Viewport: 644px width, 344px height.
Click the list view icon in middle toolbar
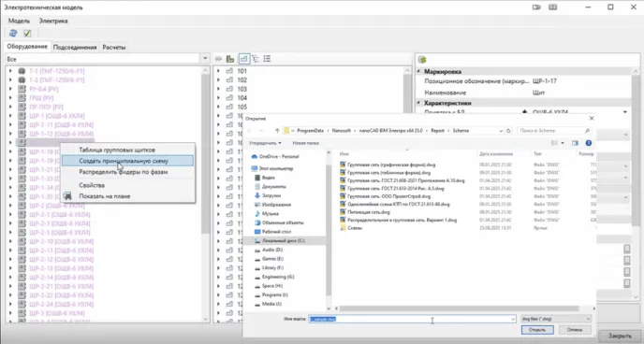[x=267, y=59]
